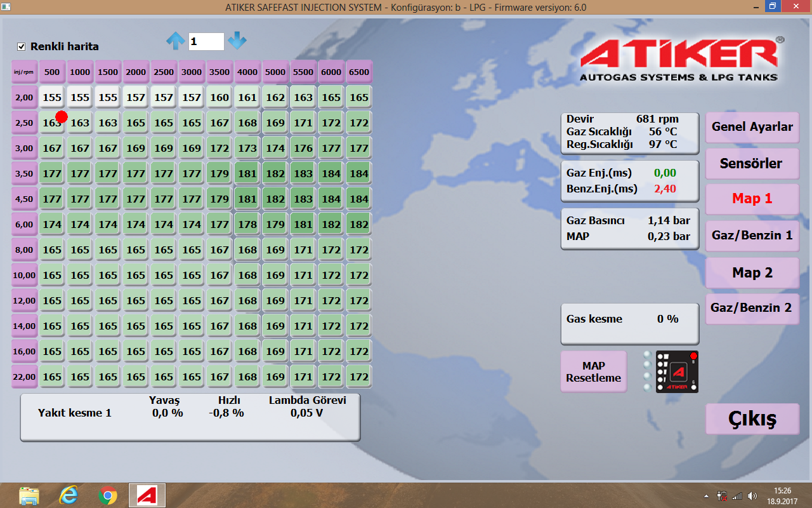Select the 6500 rpm column header

(359, 72)
